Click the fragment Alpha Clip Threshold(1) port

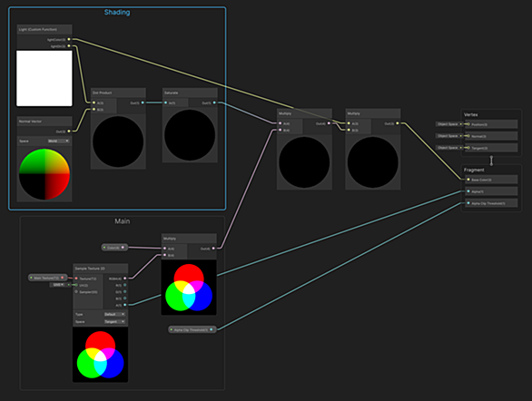click(468, 203)
